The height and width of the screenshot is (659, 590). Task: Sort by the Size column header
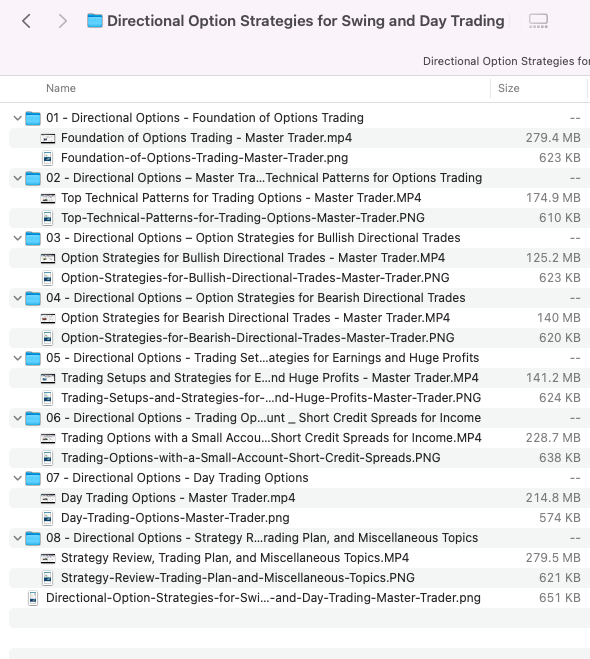click(508, 88)
